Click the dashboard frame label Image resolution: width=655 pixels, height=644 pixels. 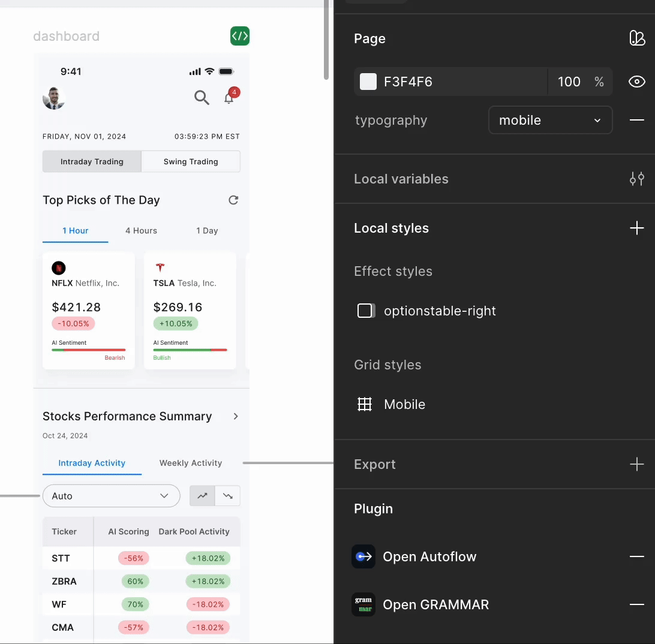coord(67,37)
